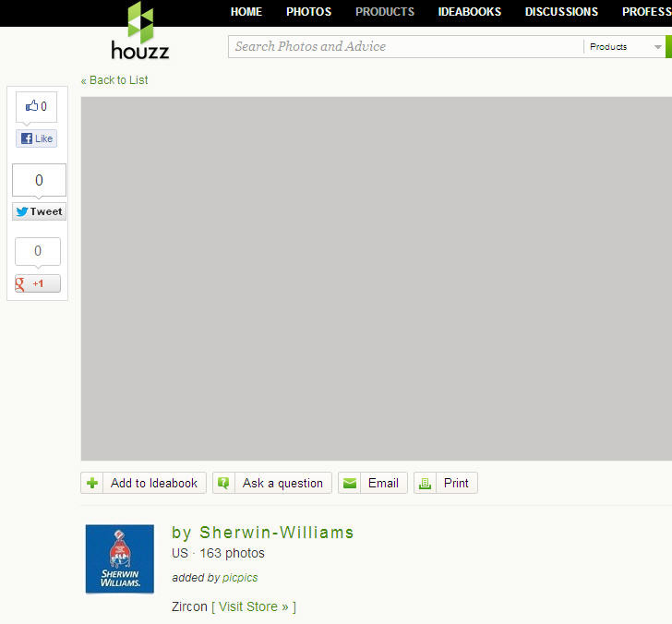The height and width of the screenshot is (624, 672).
Task: Open the Visit Store link
Action: pyautogui.click(x=254, y=606)
